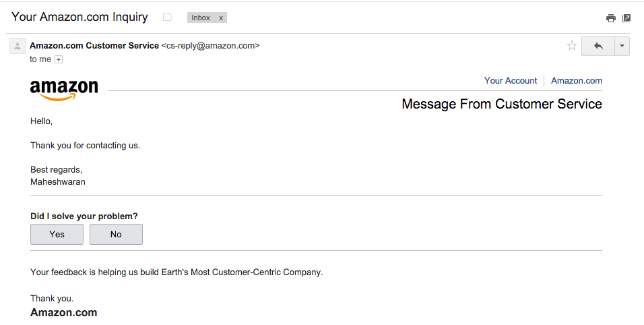
Task: Toggle the importance marker beside subject
Action: pos(168,18)
